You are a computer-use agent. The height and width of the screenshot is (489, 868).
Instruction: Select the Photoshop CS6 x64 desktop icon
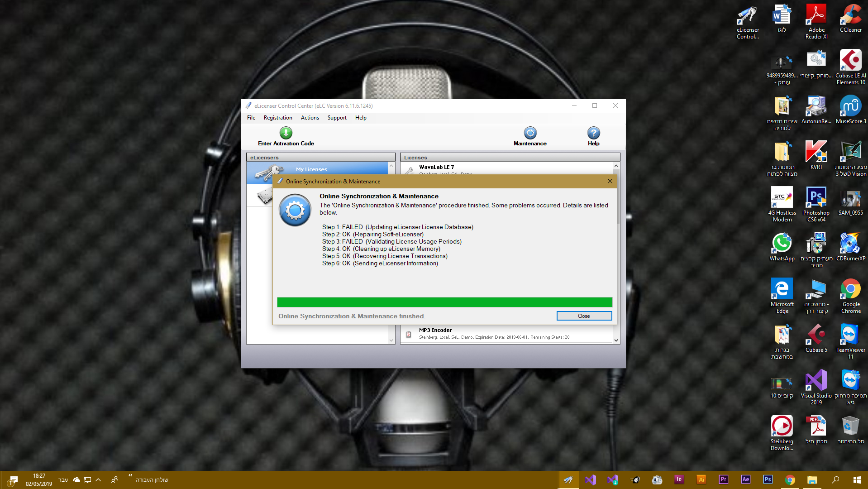[816, 205]
